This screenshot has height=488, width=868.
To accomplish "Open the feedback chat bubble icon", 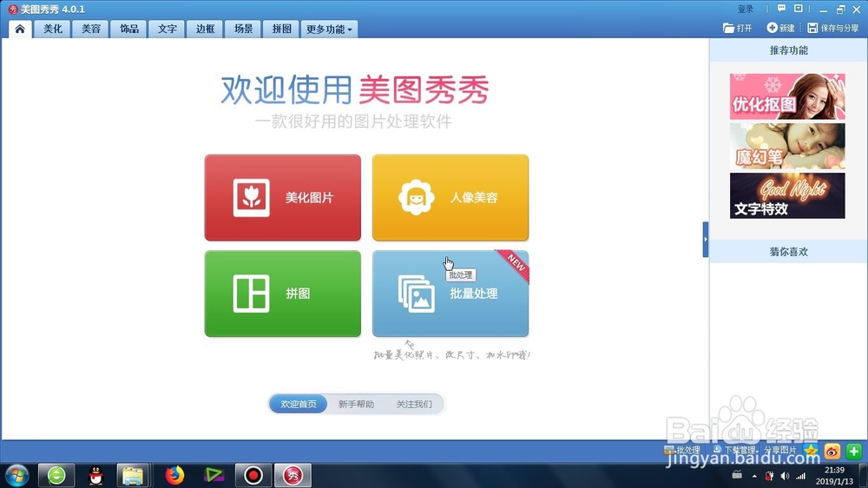I will (x=781, y=9).
